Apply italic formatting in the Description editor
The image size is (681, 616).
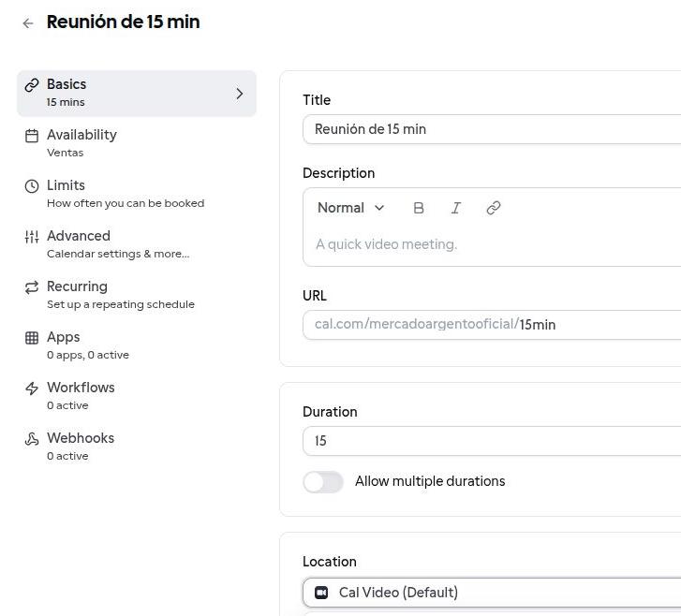(456, 208)
